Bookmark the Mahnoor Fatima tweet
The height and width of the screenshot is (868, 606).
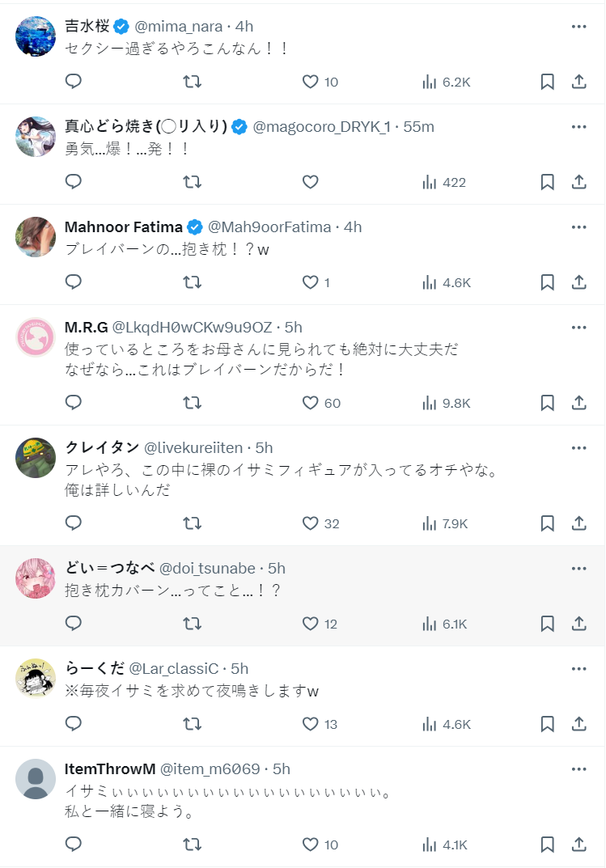[547, 282]
